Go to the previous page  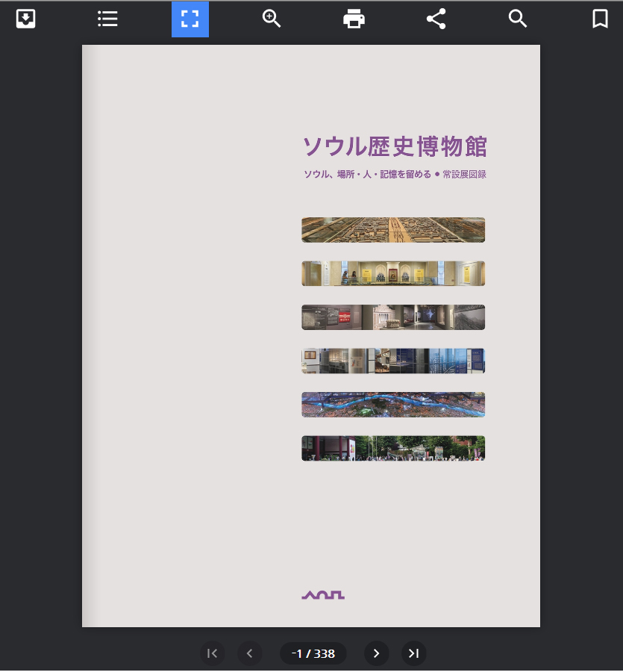click(250, 653)
